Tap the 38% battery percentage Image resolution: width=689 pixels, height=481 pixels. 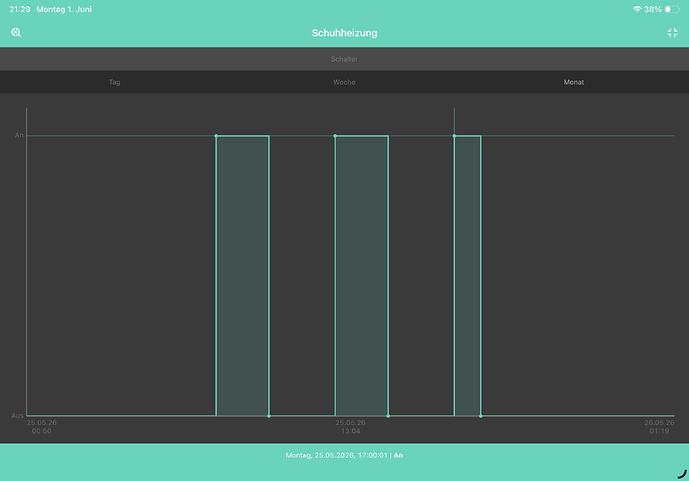tap(653, 9)
